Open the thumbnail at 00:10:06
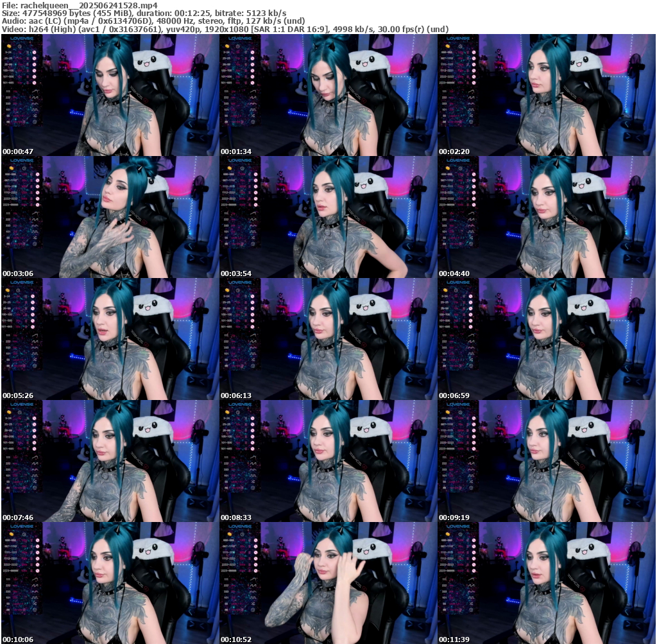 [110, 583]
